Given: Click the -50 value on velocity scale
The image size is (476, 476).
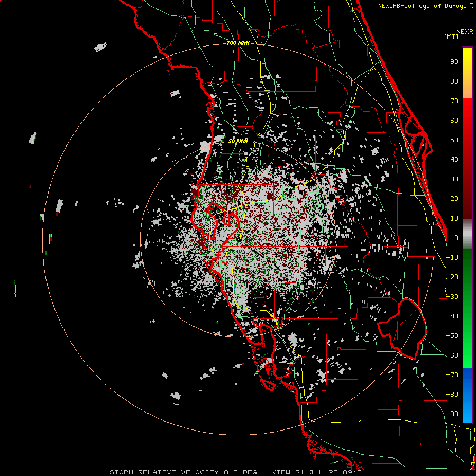Looking at the screenshot, I should pos(452,336).
